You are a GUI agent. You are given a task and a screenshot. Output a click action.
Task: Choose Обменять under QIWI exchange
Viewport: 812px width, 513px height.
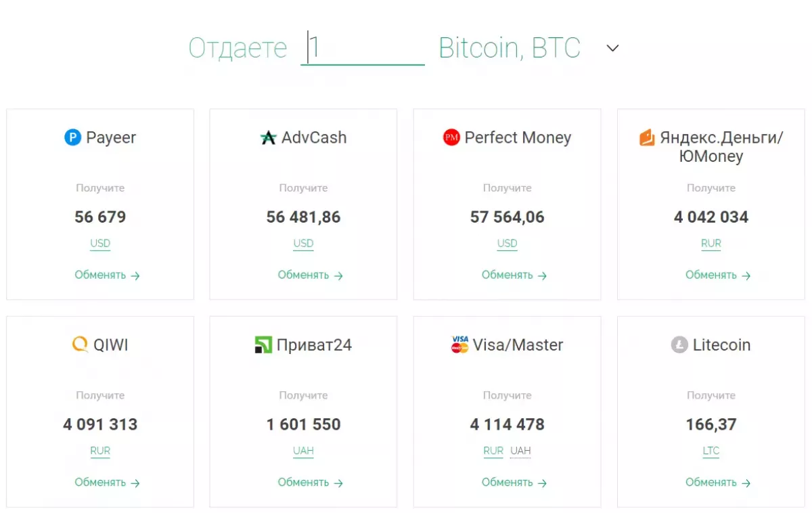click(x=107, y=483)
